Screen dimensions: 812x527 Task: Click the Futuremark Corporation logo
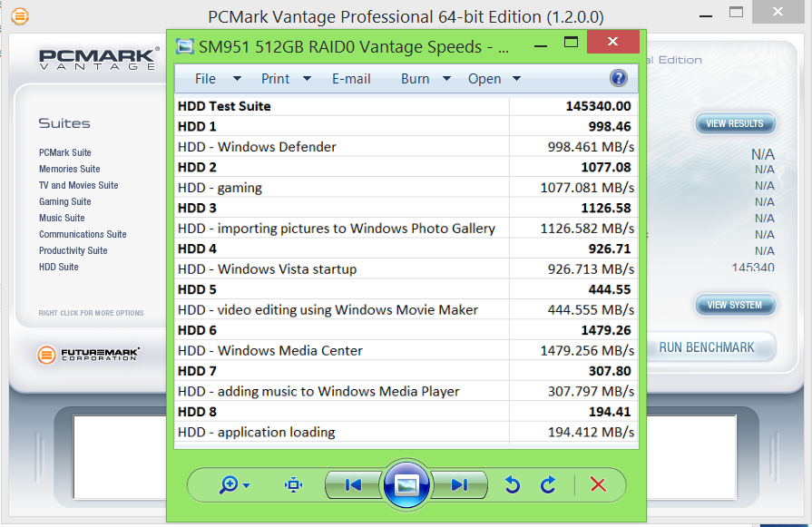point(88,355)
